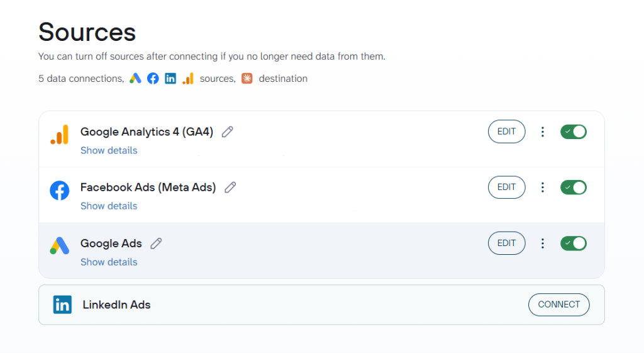
Task: Toggle off the Google Ads source
Action: 574,244
